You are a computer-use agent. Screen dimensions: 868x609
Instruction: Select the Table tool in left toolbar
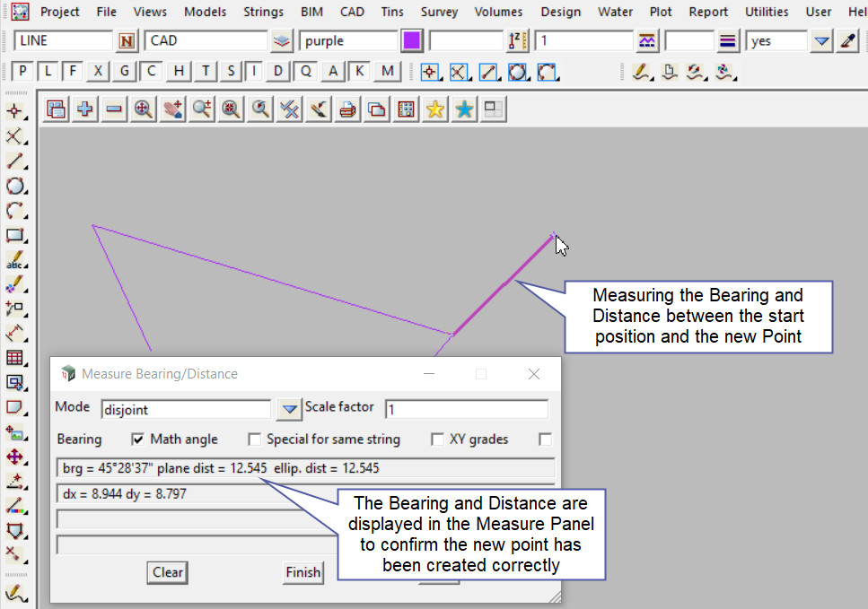(x=15, y=358)
